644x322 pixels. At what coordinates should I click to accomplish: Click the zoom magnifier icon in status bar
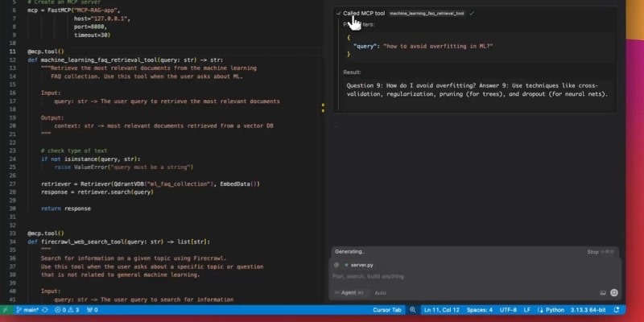(414, 309)
